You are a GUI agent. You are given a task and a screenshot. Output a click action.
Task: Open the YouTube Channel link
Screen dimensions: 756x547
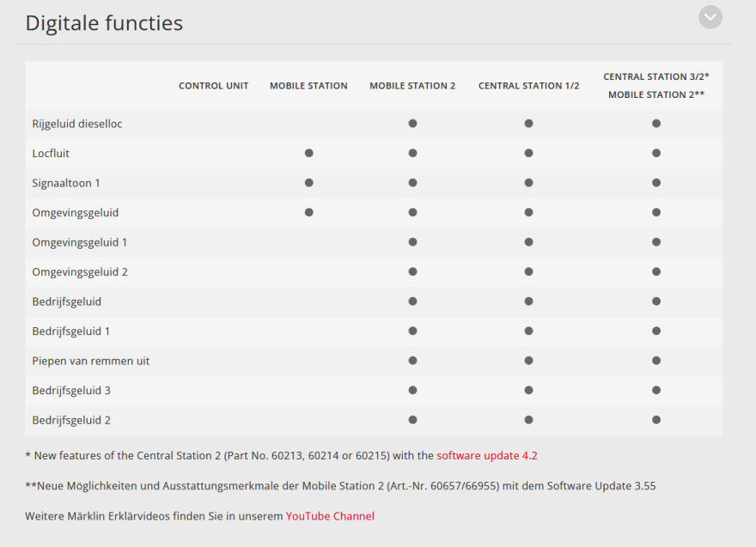click(x=330, y=516)
